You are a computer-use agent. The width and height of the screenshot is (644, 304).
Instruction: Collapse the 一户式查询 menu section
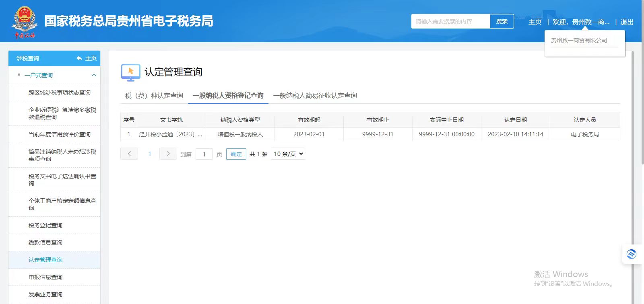point(94,75)
